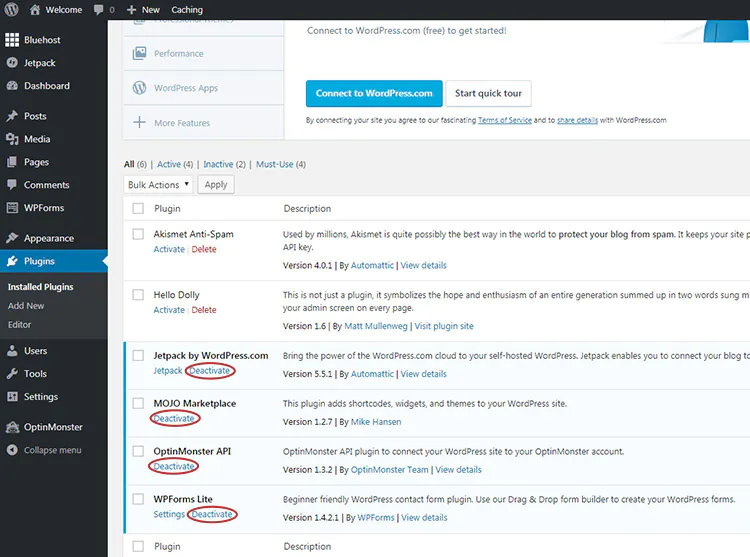Delete the Hello Dolly plugin

(204, 310)
